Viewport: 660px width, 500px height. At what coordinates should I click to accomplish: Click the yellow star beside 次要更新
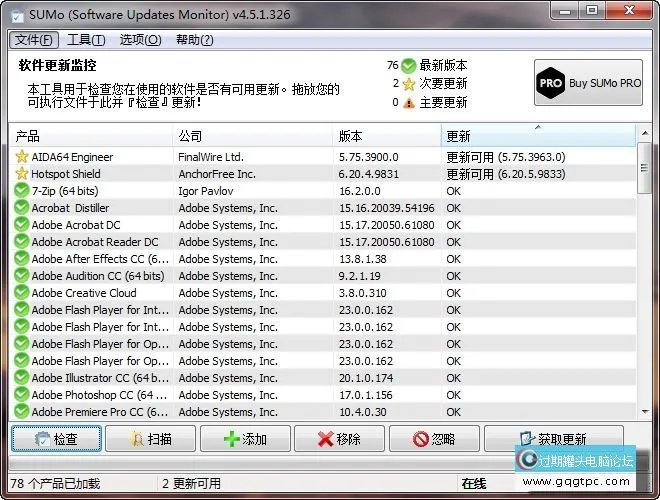click(409, 84)
